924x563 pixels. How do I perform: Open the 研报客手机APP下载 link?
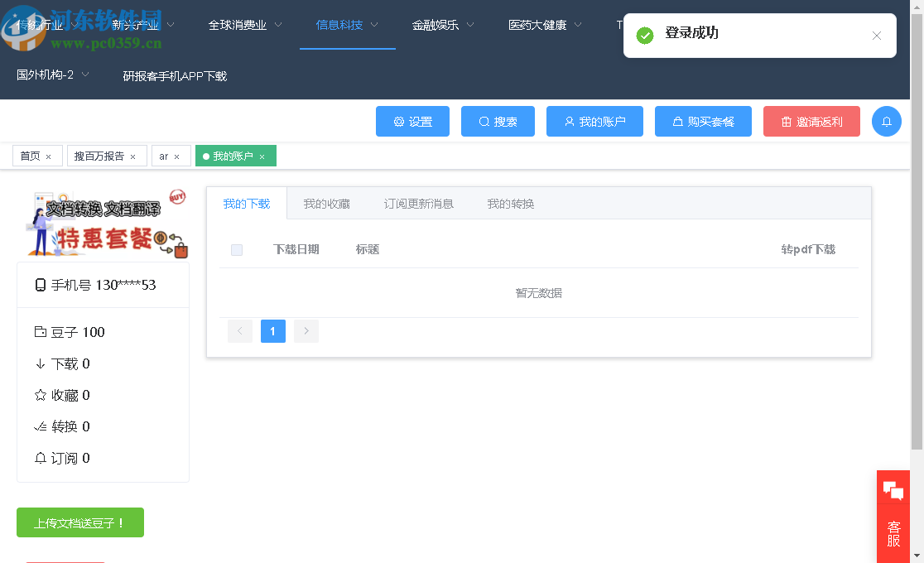(x=175, y=75)
